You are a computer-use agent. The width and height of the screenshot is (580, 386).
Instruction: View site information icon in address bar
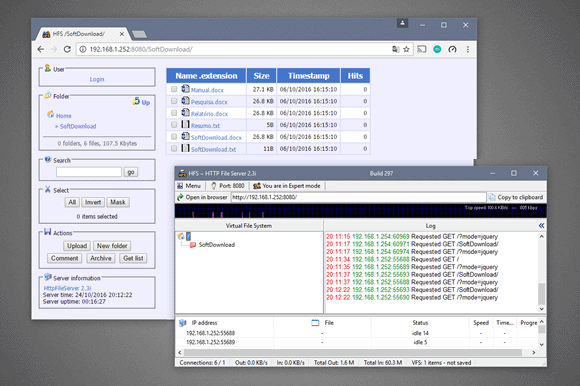[x=83, y=49]
